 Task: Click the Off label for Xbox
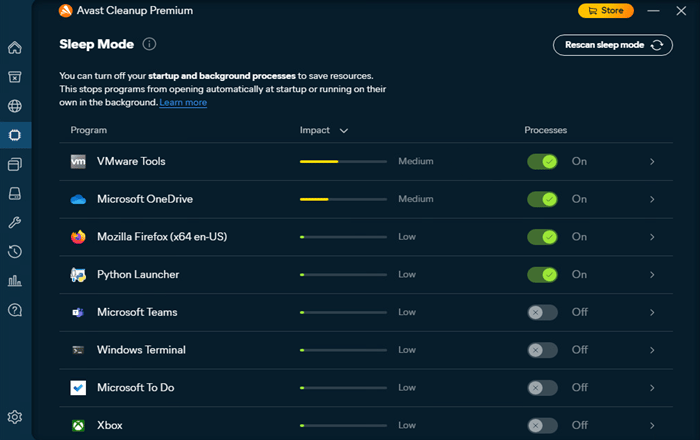coord(579,425)
